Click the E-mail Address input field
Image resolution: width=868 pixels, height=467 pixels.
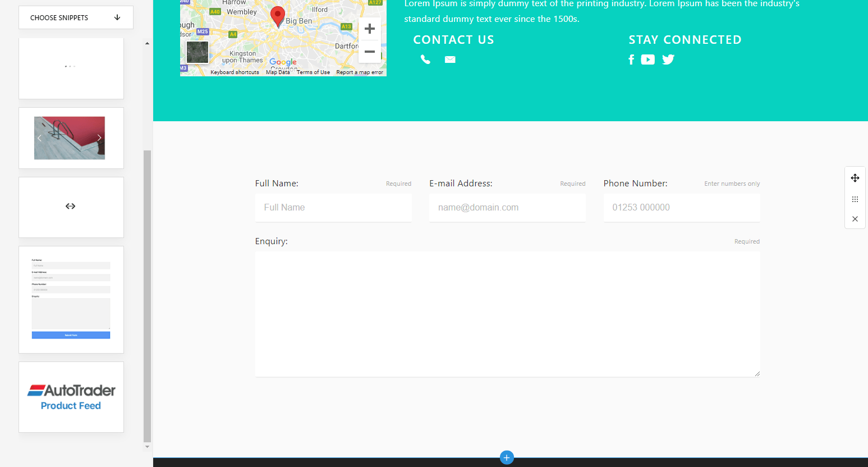pos(507,208)
